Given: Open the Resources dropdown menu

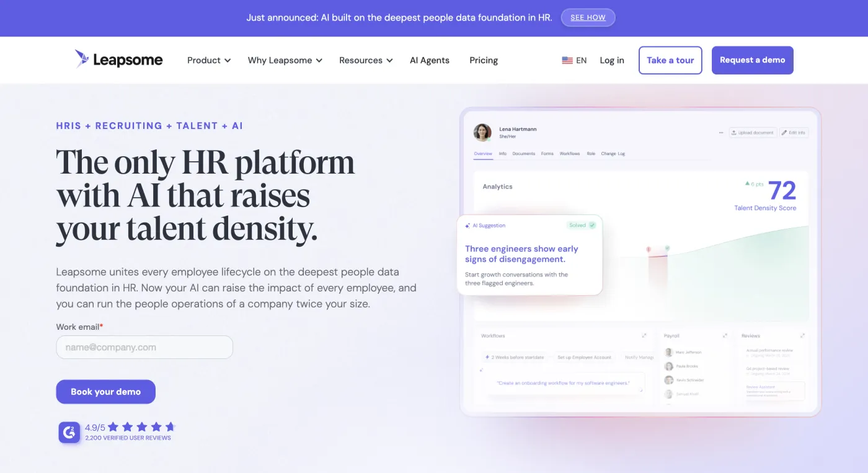Looking at the screenshot, I should coord(366,60).
